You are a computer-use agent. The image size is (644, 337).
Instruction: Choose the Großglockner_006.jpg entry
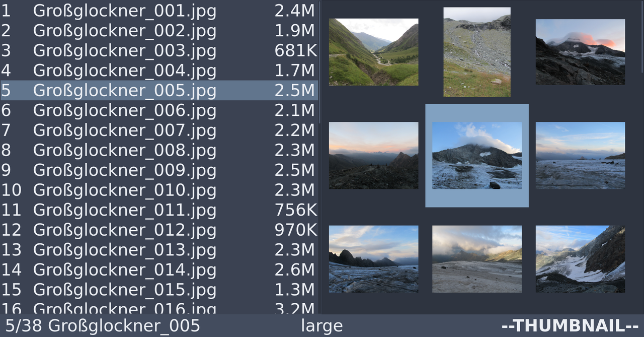click(159, 110)
